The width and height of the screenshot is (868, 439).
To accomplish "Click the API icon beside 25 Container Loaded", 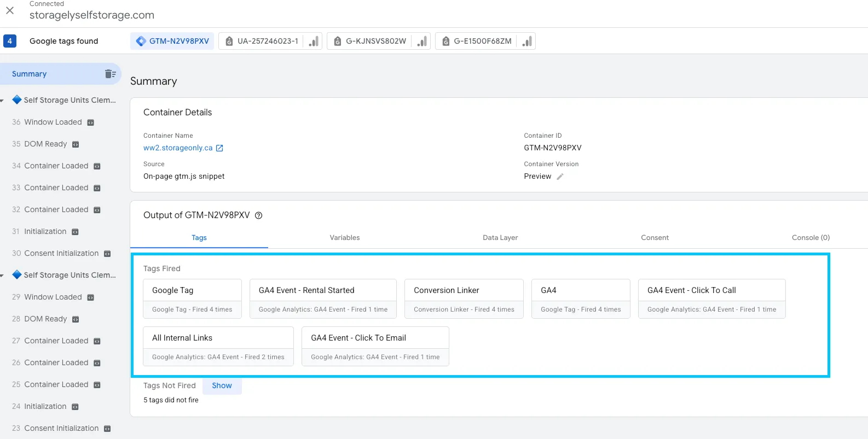I will (x=97, y=385).
